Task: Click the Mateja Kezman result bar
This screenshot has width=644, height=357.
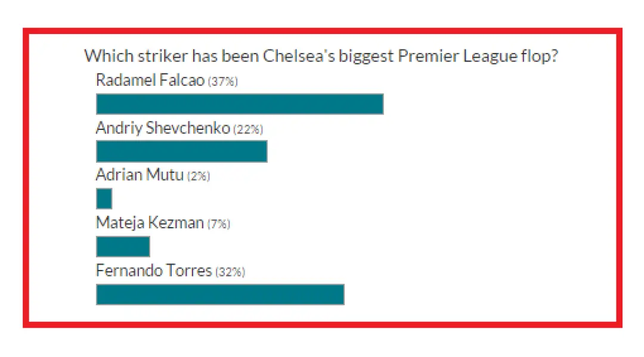Action: tap(123, 246)
